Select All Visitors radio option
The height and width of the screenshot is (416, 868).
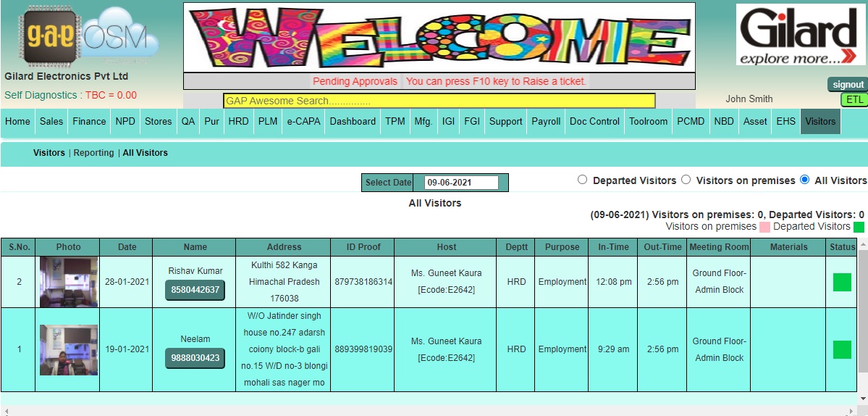(804, 180)
